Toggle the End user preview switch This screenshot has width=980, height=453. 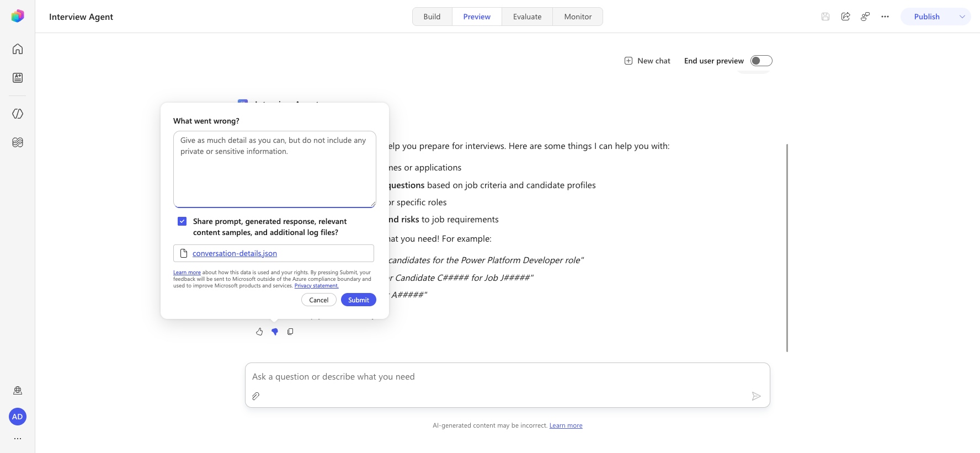pos(761,61)
